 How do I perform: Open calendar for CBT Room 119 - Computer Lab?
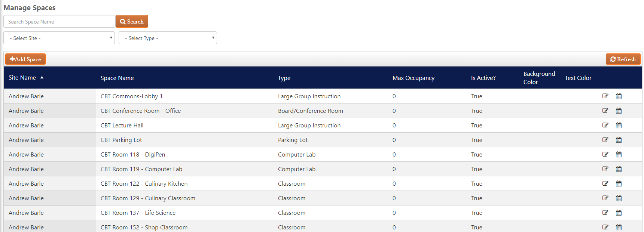[x=619, y=169]
